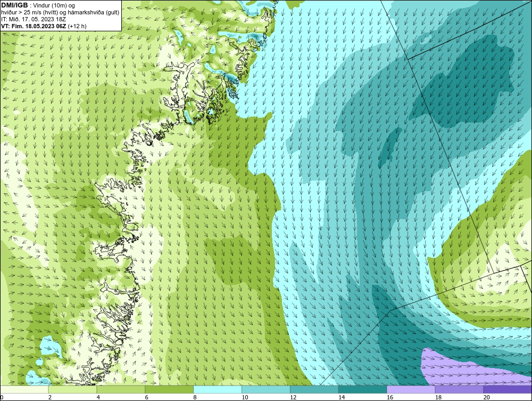Viewport: 532px width, 401px height.
Task: Click the scale label "14"
Action: [342, 397]
